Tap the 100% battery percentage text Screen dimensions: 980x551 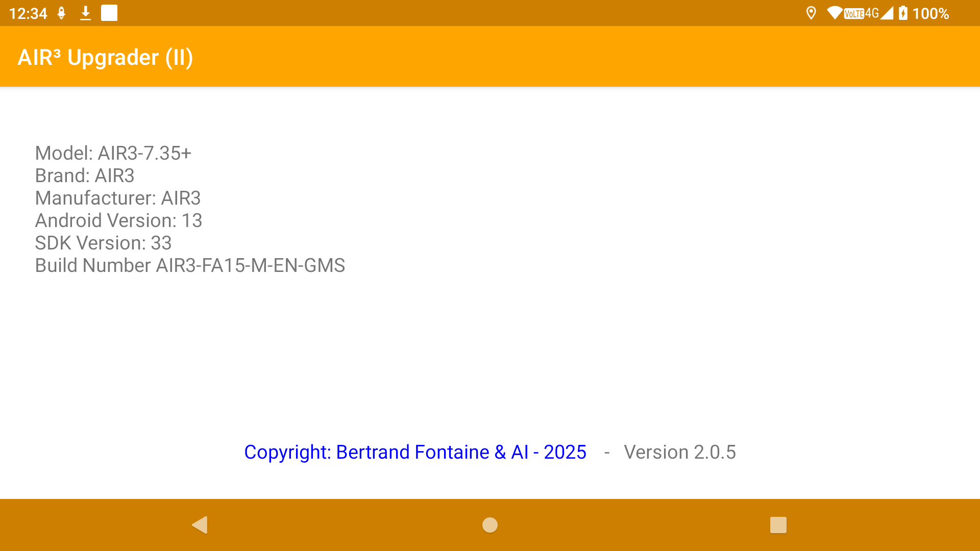(930, 13)
